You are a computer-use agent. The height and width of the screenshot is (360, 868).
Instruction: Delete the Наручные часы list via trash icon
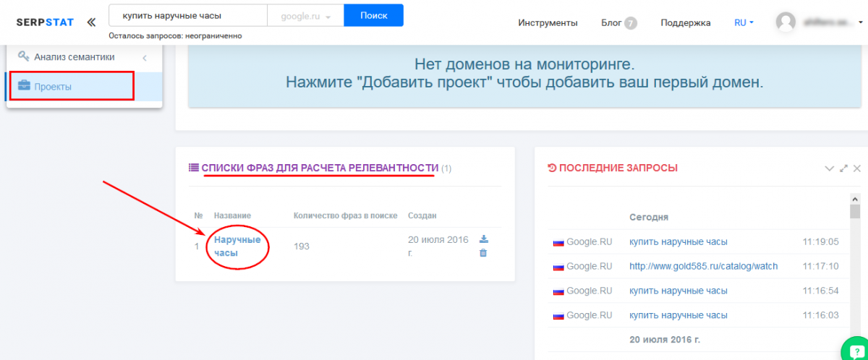(483, 253)
